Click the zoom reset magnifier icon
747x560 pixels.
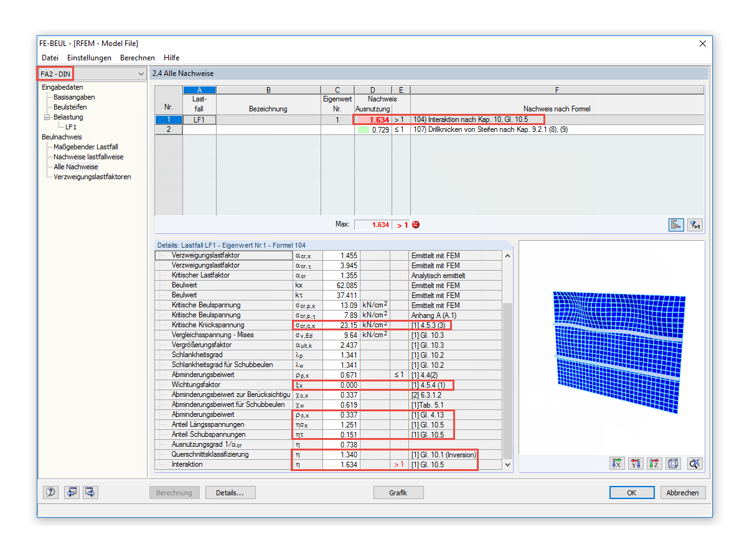(x=695, y=463)
